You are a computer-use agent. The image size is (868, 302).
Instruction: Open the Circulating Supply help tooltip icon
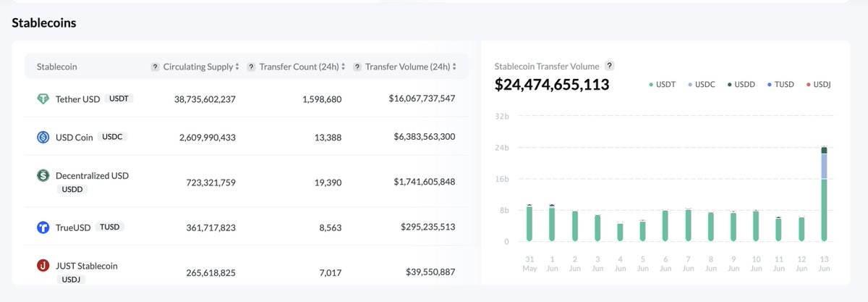[x=155, y=67]
